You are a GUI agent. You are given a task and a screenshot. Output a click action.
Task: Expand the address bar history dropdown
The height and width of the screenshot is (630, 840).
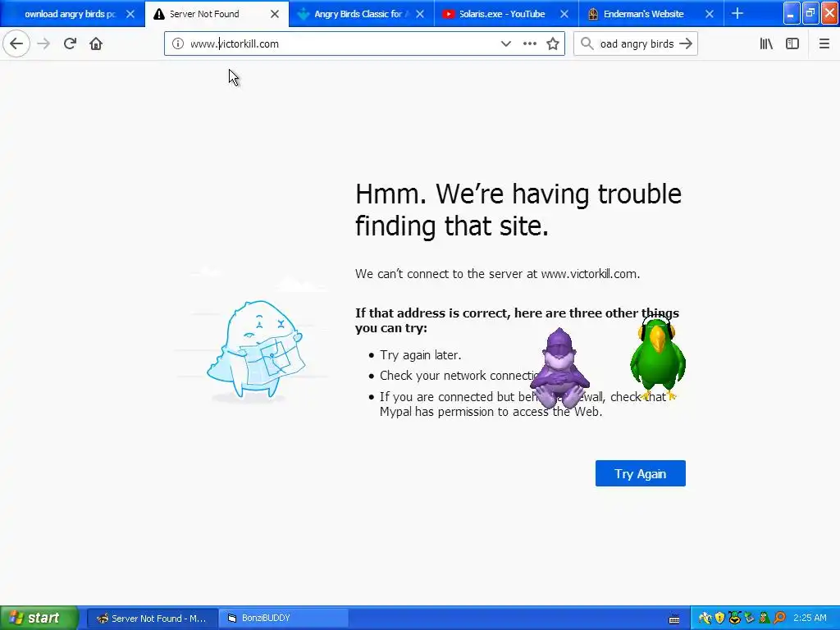pos(505,44)
